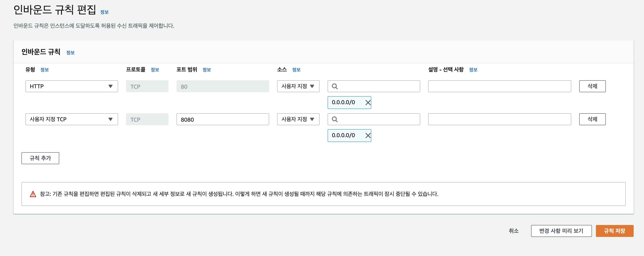Open 변경 사항 미리 보기 preview
Image resolution: width=644 pixels, height=256 pixels.
coord(561,231)
